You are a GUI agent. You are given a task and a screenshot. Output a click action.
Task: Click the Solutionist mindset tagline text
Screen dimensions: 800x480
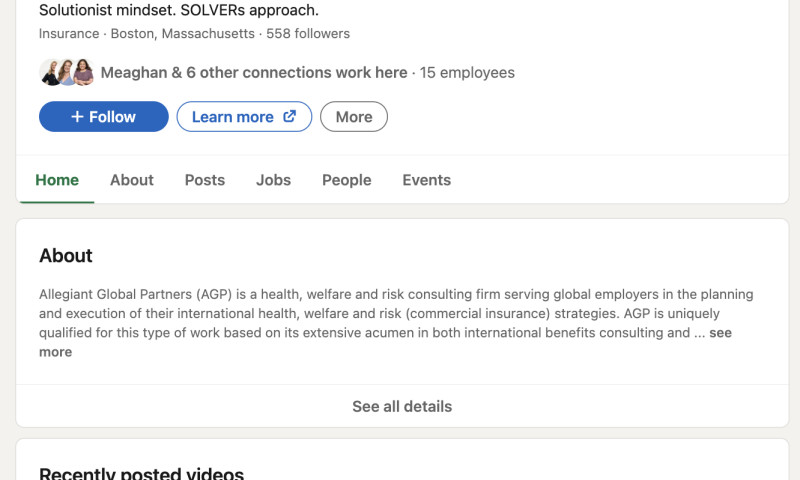pyautogui.click(x=179, y=10)
